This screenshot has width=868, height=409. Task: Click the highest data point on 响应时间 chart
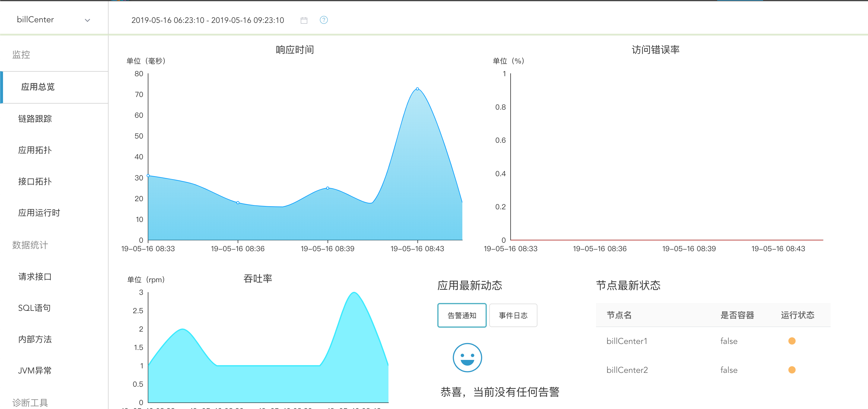coord(417,89)
